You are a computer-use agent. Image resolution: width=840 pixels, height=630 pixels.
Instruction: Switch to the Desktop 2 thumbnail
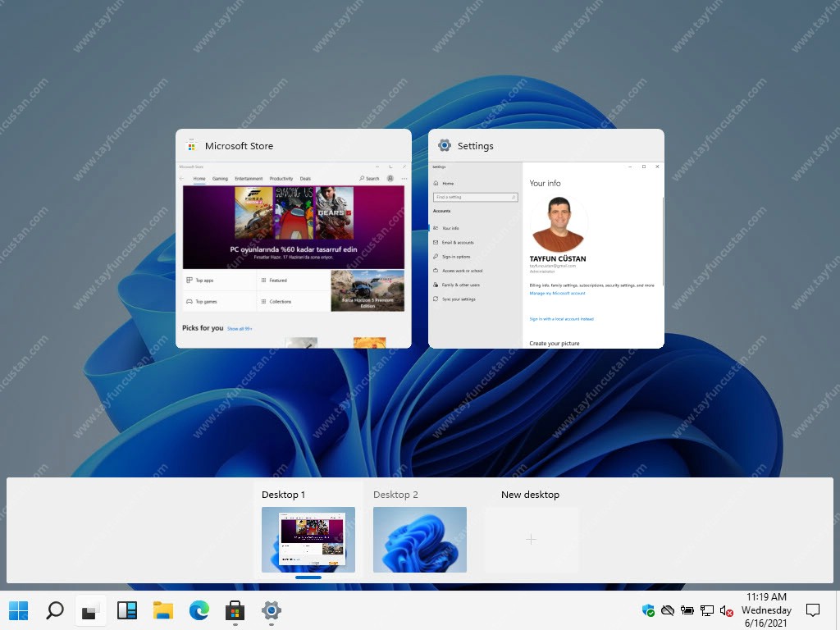(x=419, y=540)
